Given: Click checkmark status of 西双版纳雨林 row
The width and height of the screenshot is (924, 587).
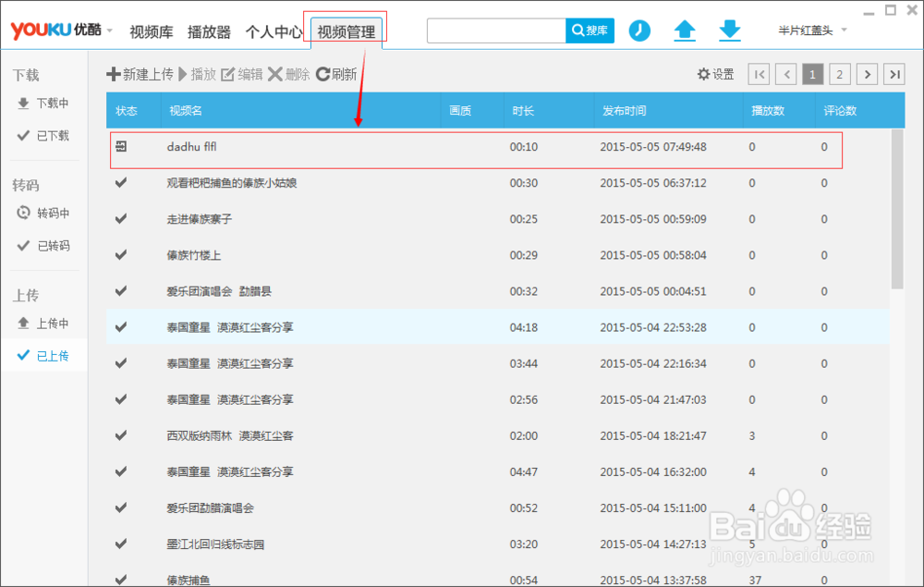Looking at the screenshot, I should point(121,435).
